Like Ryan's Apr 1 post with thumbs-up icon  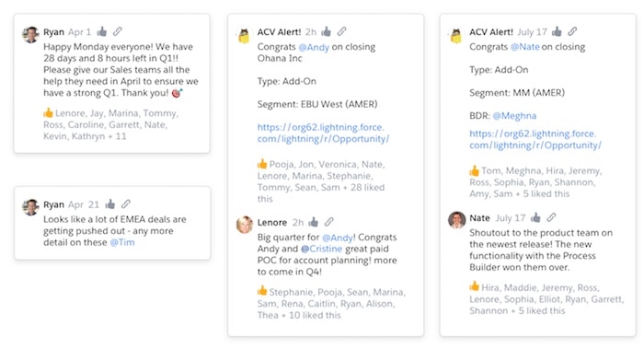click(101, 31)
